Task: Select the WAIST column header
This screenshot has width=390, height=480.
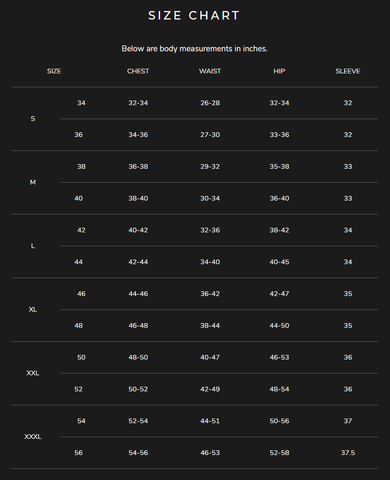Action: point(210,71)
